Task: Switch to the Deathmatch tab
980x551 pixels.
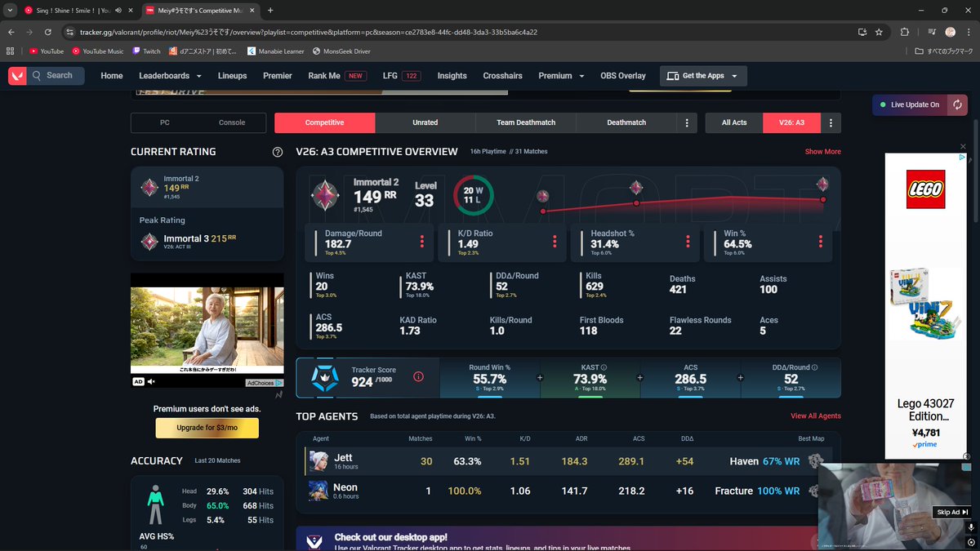Action: tap(626, 122)
